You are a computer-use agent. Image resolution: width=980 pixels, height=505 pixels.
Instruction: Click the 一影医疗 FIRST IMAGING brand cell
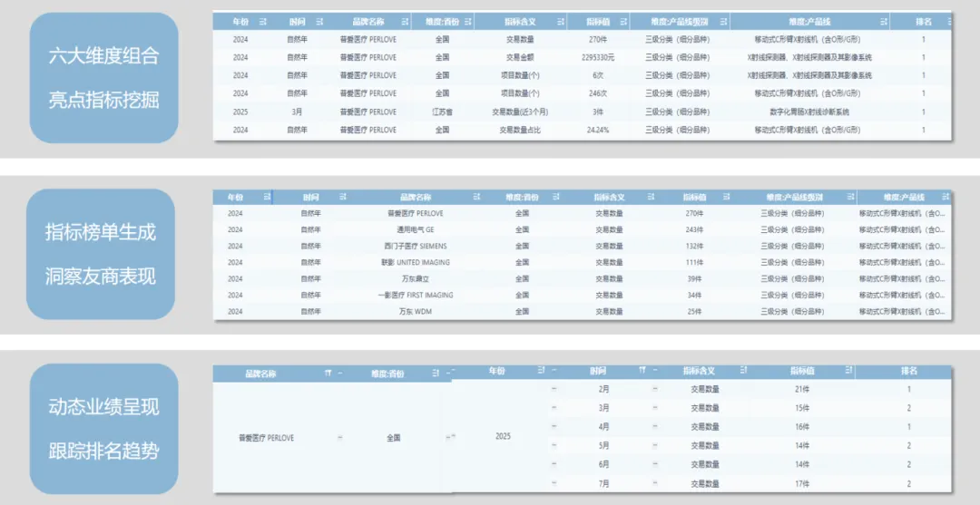tap(416, 295)
